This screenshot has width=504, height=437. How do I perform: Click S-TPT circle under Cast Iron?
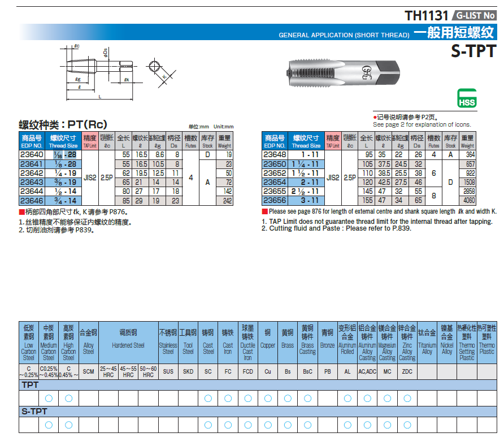point(228,425)
